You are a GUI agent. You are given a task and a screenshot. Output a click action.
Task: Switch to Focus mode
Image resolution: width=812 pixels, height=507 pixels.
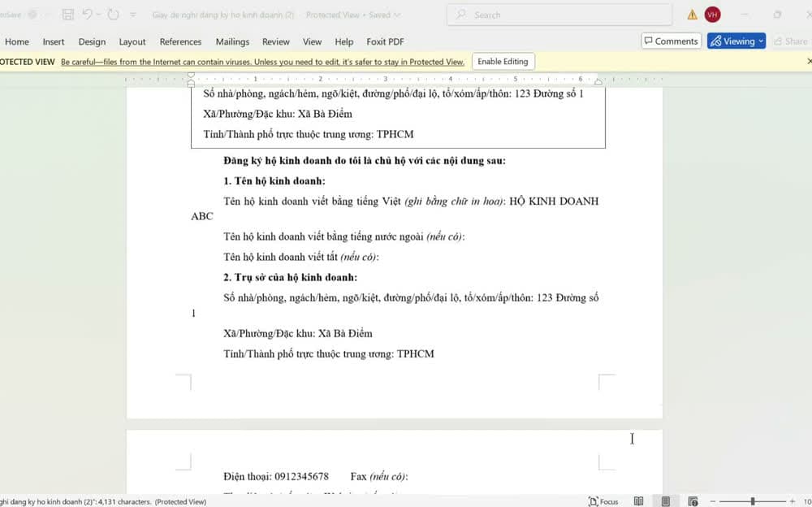pos(603,501)
